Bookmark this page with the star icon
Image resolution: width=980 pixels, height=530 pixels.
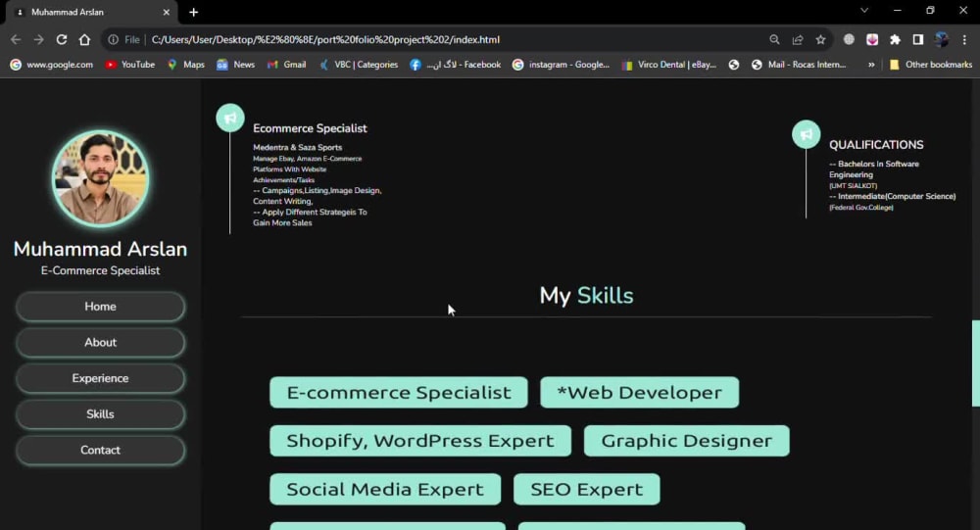point(820,39)
